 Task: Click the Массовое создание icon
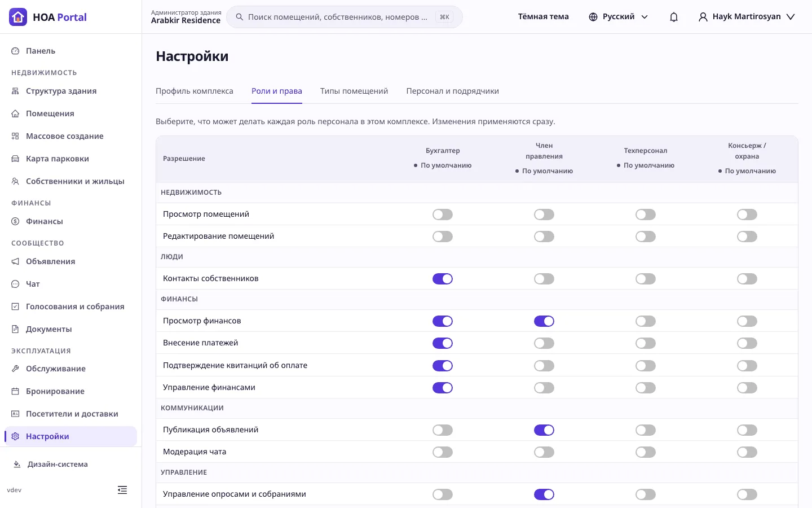[15, 136]
